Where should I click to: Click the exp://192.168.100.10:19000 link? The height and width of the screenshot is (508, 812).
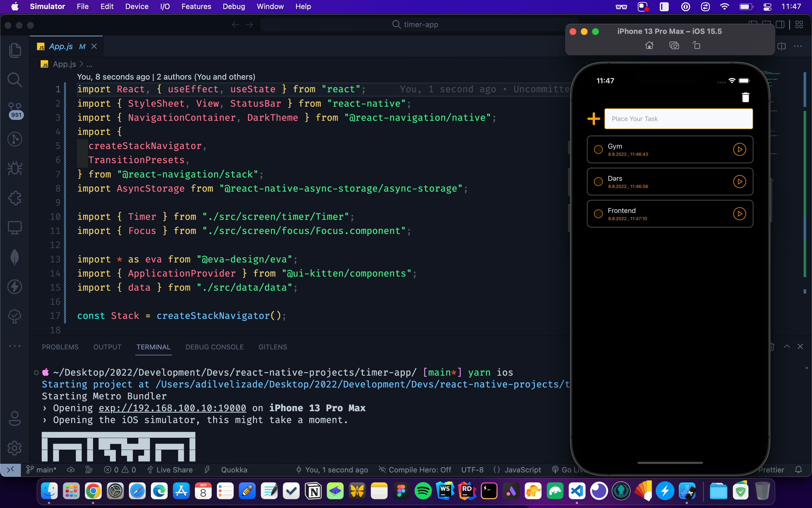pos(173,408)
